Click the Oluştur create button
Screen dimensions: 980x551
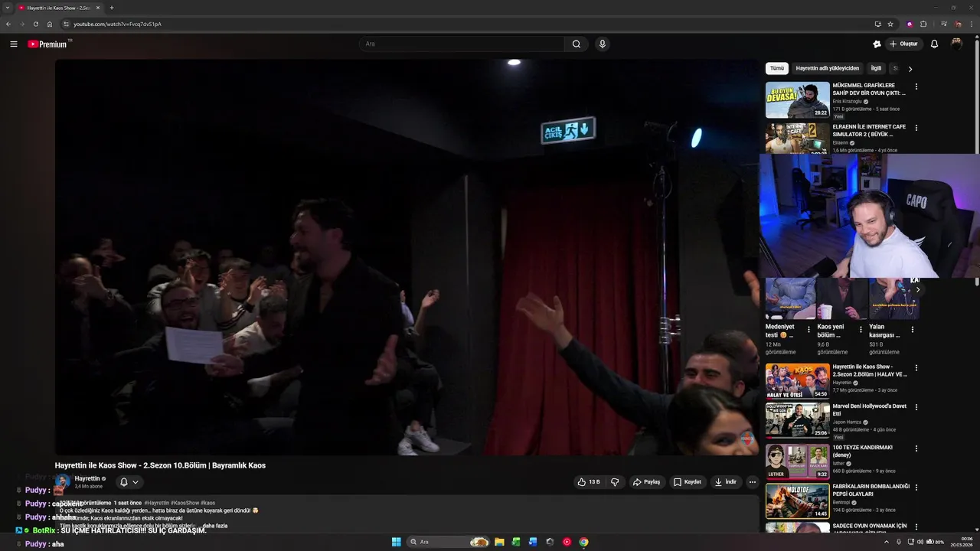coord(903,44)
